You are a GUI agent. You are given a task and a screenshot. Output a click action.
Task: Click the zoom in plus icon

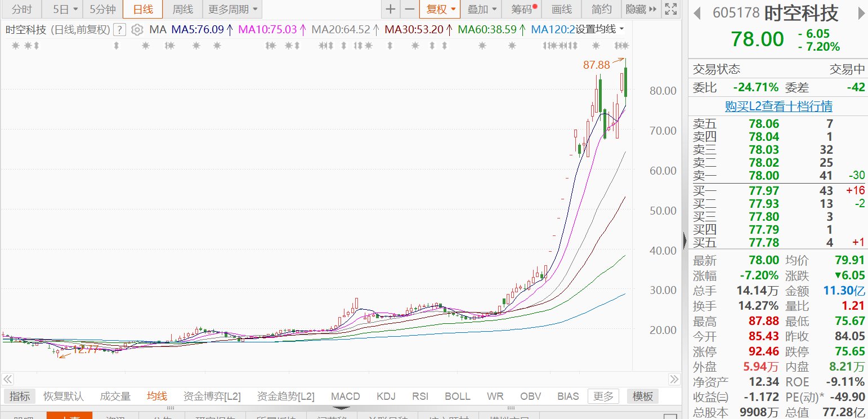[x=391, y=9]
